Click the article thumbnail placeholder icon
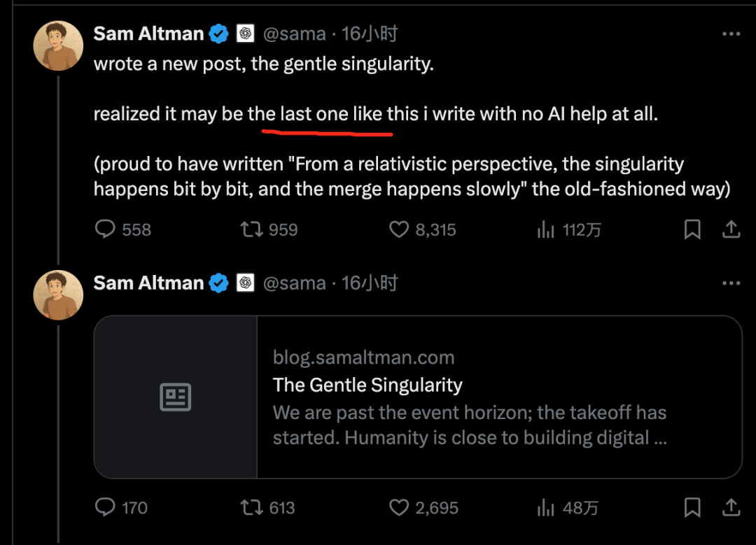 coord(176,397)
